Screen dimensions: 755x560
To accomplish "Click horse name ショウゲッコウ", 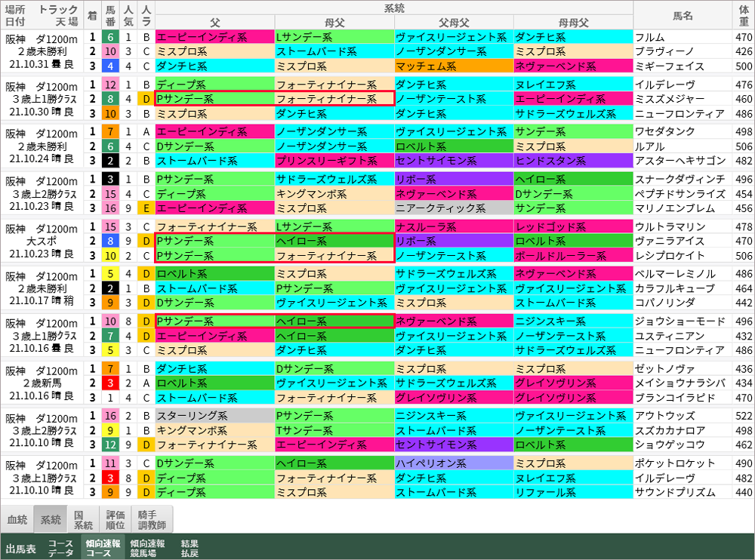I will click(x=669, y=445).
